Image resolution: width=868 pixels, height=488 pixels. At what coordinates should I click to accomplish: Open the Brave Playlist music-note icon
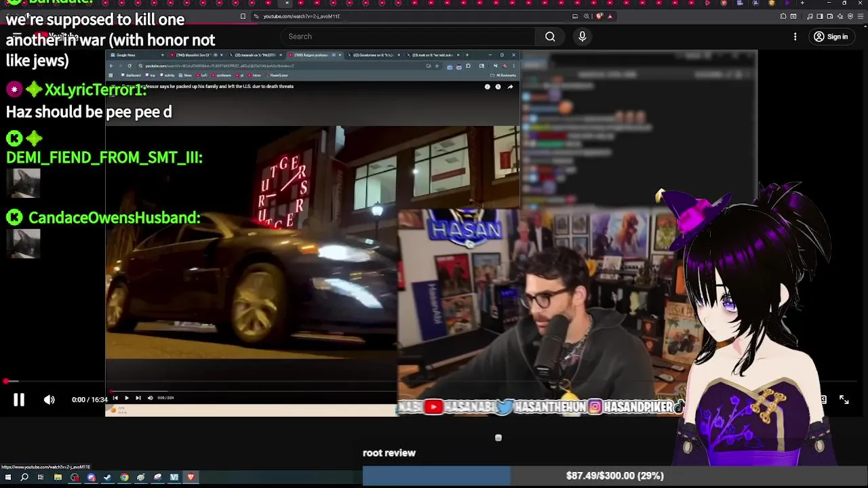point(810,16)
